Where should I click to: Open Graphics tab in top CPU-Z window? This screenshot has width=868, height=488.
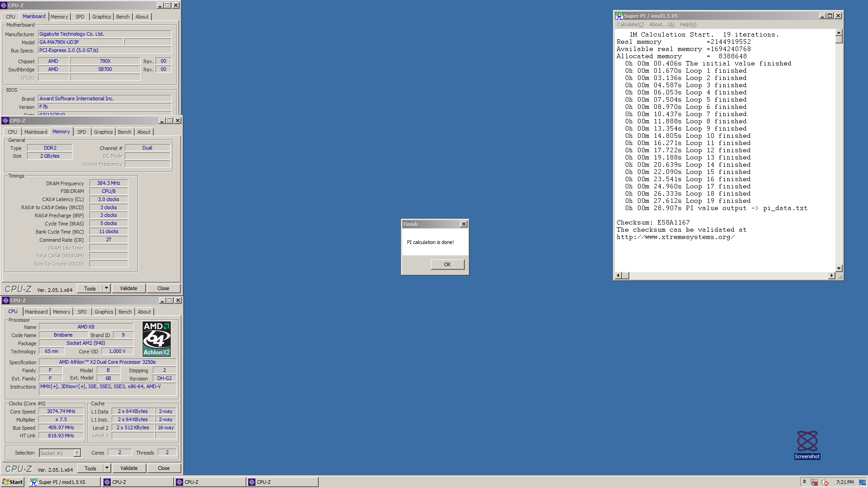101,17
